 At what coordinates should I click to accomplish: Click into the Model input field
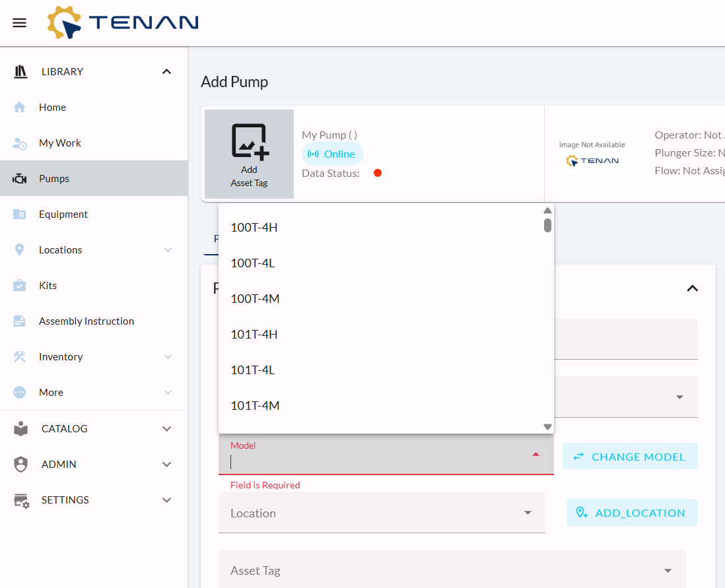tap(376, 461)
